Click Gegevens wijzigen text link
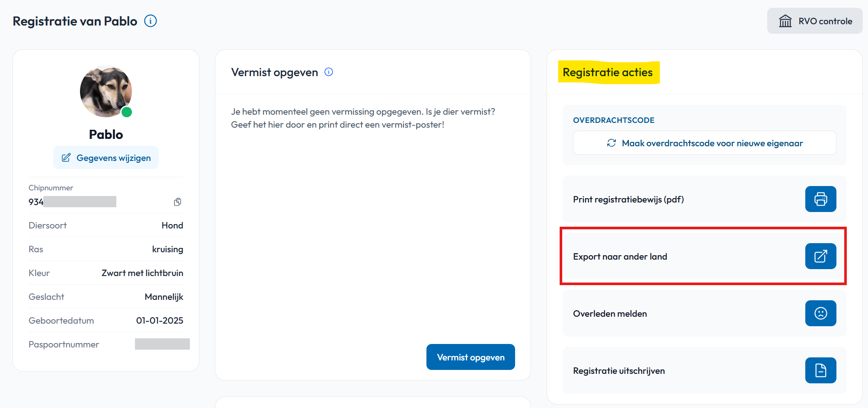 coord(114,158)
